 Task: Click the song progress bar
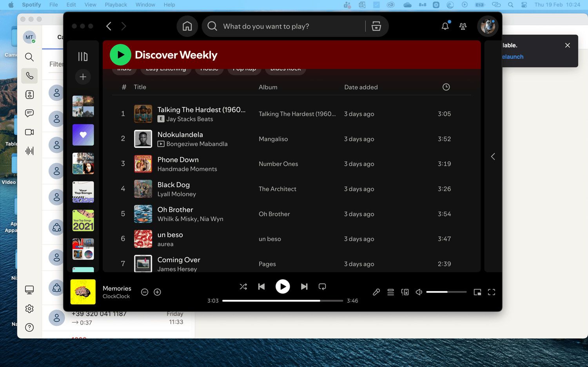[282, 301]
